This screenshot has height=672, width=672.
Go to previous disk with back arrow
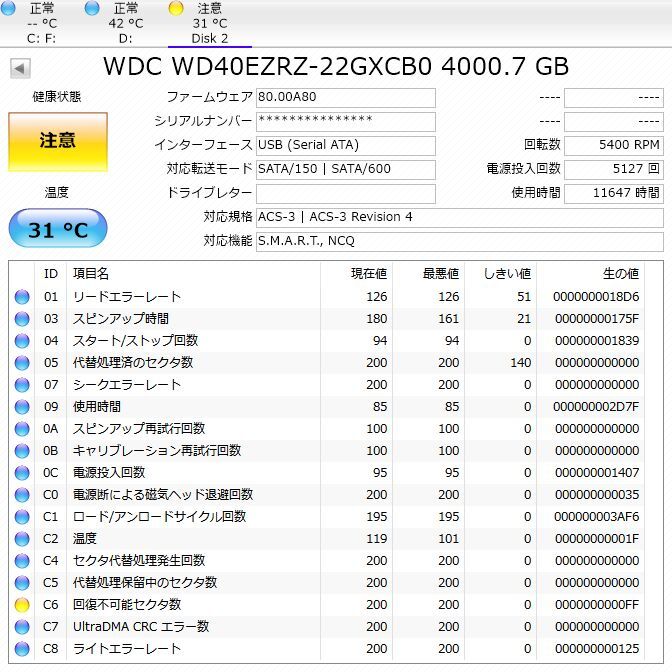[20, 69]
